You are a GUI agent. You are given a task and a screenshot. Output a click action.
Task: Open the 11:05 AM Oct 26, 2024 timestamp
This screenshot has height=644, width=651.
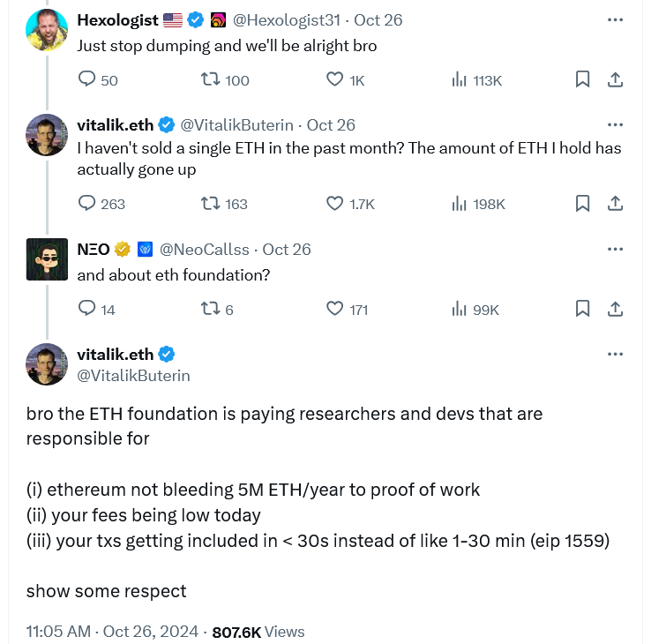(x=115, y=632)
